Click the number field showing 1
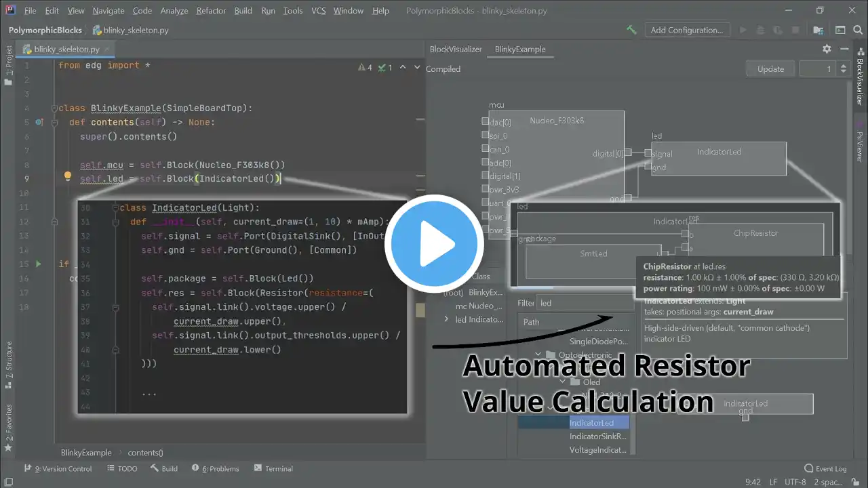 coord(818,68)
